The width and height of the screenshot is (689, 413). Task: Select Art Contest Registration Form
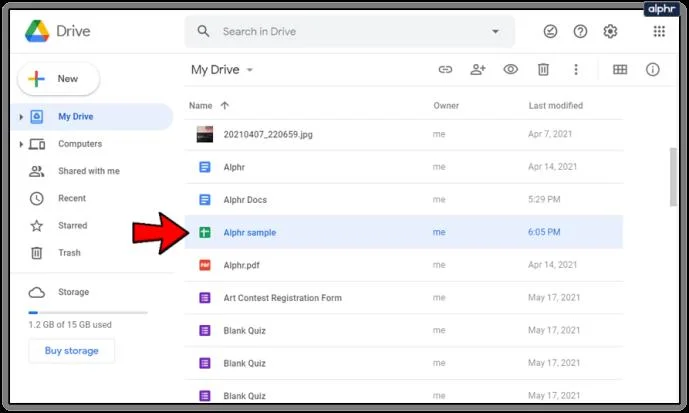pos(283,298)
